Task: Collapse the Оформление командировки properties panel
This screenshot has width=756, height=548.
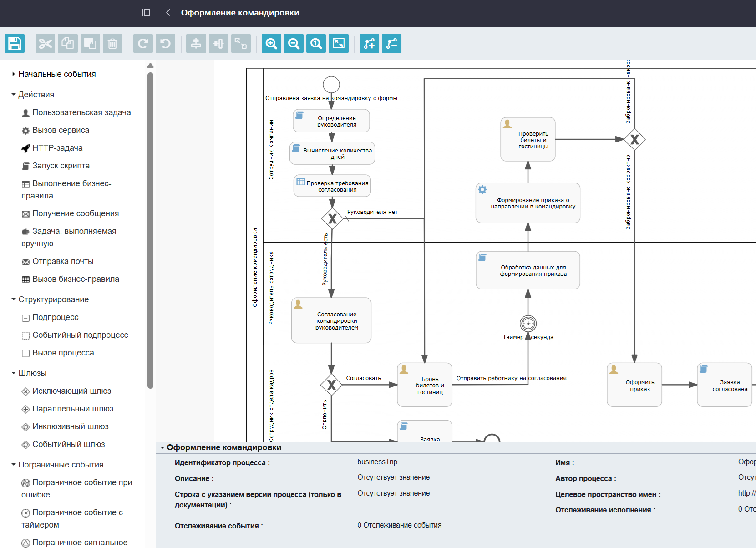Action: click(221, 447)
